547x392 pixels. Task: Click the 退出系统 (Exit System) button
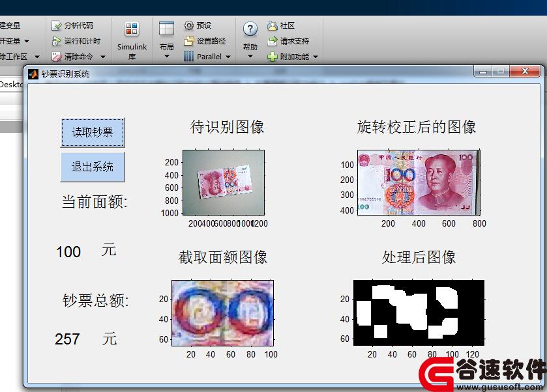pos(93,167)
